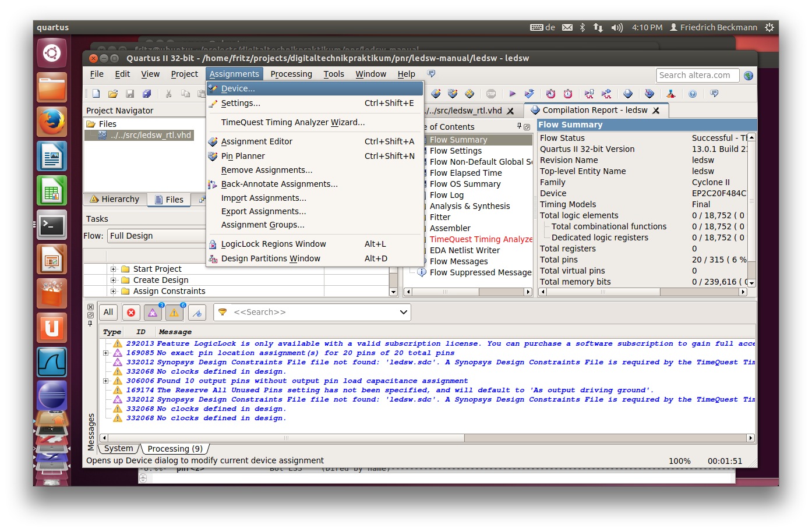Expand message 169085 pin location details

105,353
